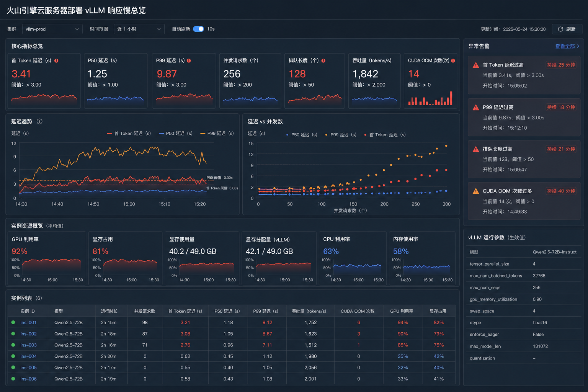Toggle P99 延迟 legend in 延迟趋势 chart

click(x=217, y=133)
